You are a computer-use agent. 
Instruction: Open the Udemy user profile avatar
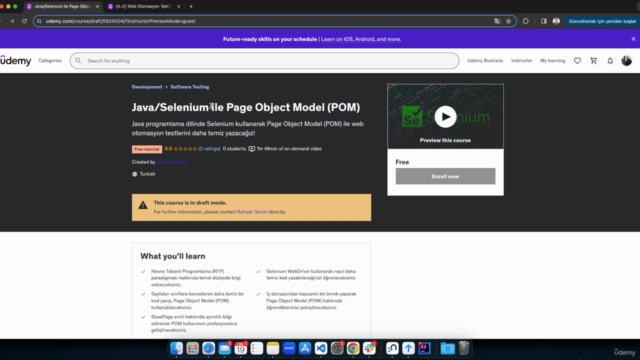[627, 61]
